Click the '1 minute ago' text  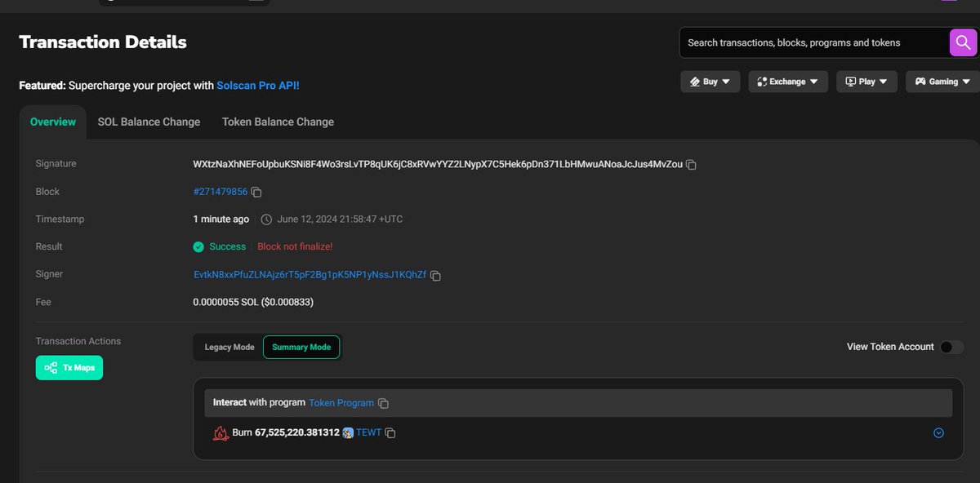(221, 219)
